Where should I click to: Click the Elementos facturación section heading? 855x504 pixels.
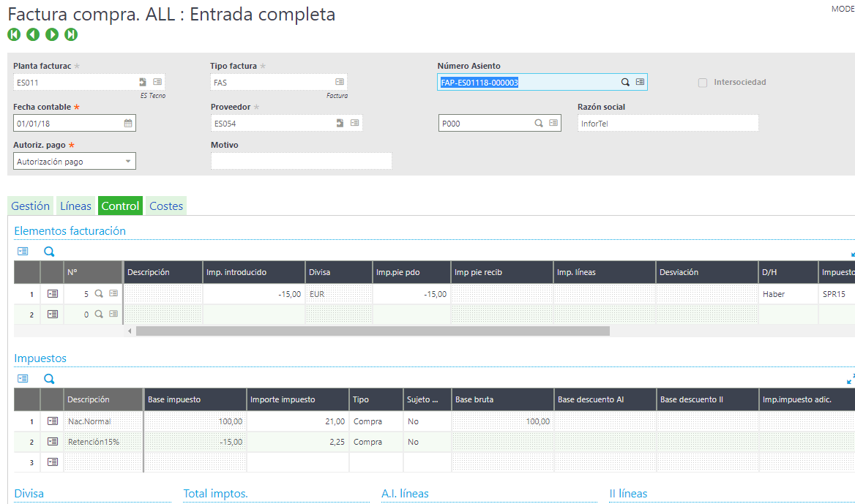coord(70,230)
